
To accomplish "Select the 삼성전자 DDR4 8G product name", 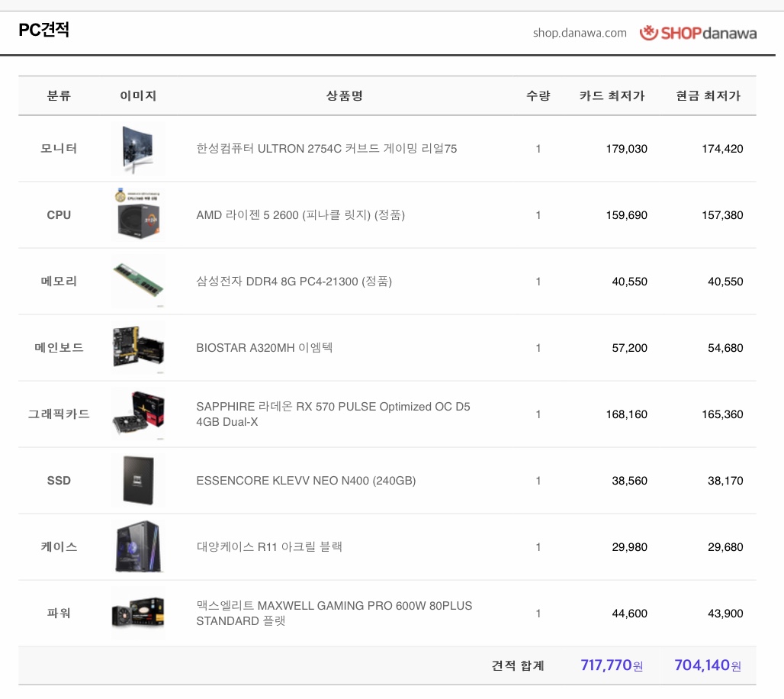I will click(x=294, y=282).
